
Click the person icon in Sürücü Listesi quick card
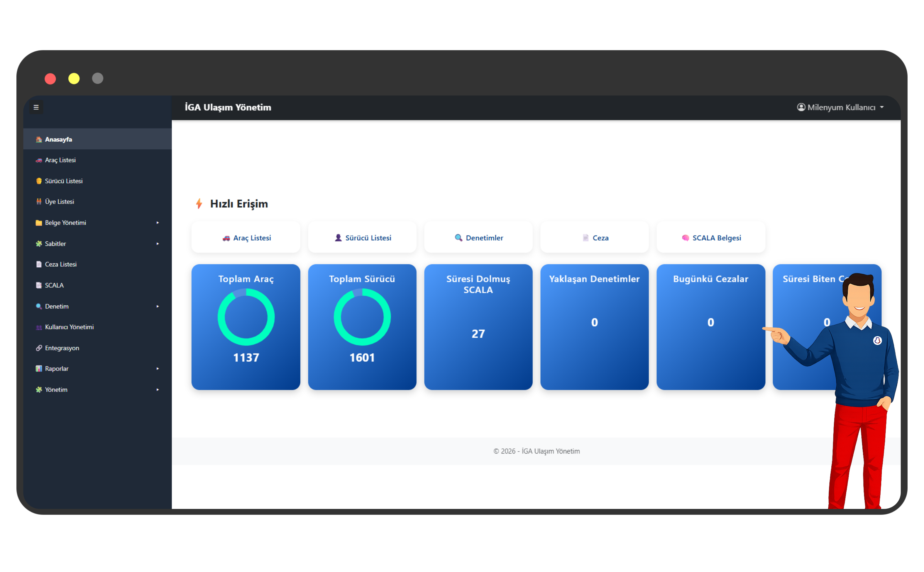(x=338, y=238)
